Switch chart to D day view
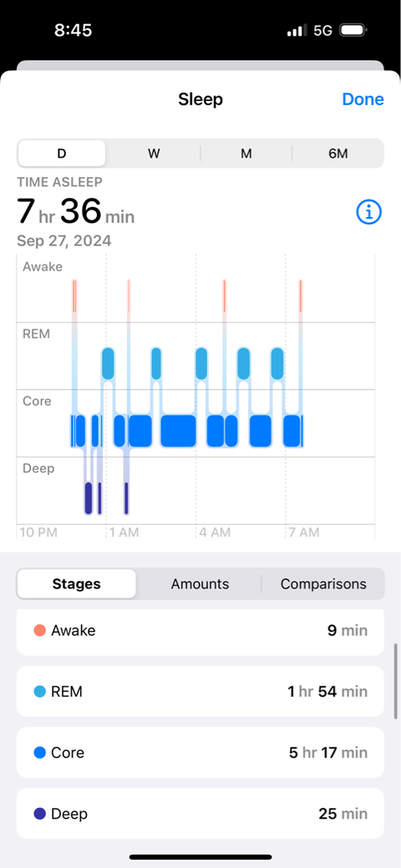 62,154
